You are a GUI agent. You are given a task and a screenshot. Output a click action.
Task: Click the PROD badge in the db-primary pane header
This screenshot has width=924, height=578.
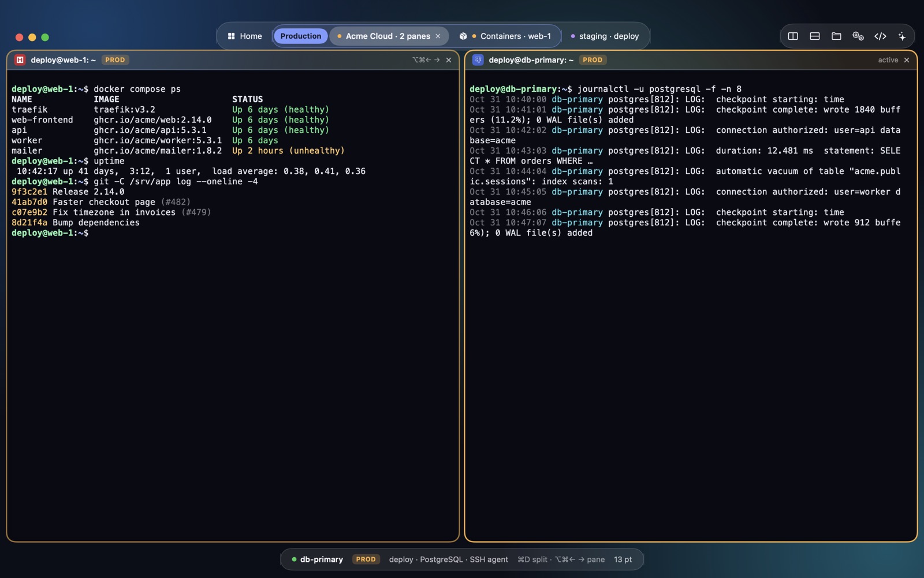[x=593, y=60]
